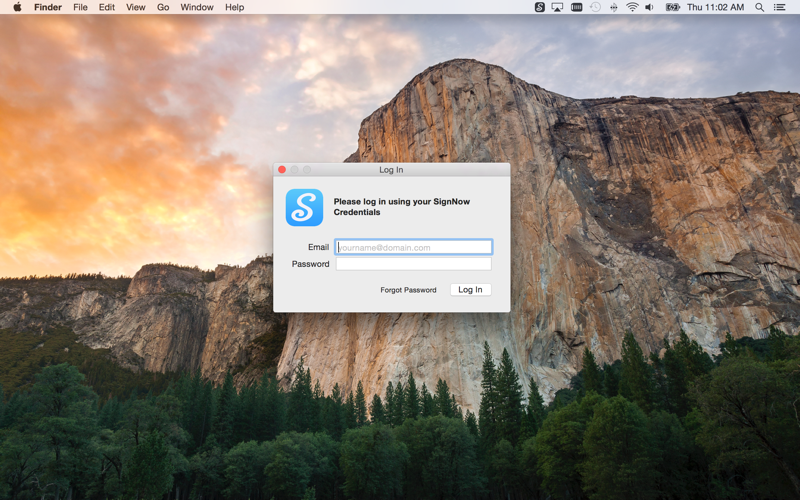Open the Apple menu
This screenshot has width=800, height=500.
pyautogui.click(x=17, y=7)
